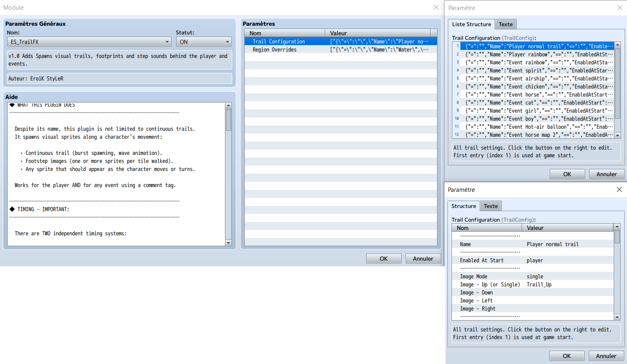This screenshot has width=627, height=364.
Task: Close the upper Paramètre dialog
Action: coord(620,8)
